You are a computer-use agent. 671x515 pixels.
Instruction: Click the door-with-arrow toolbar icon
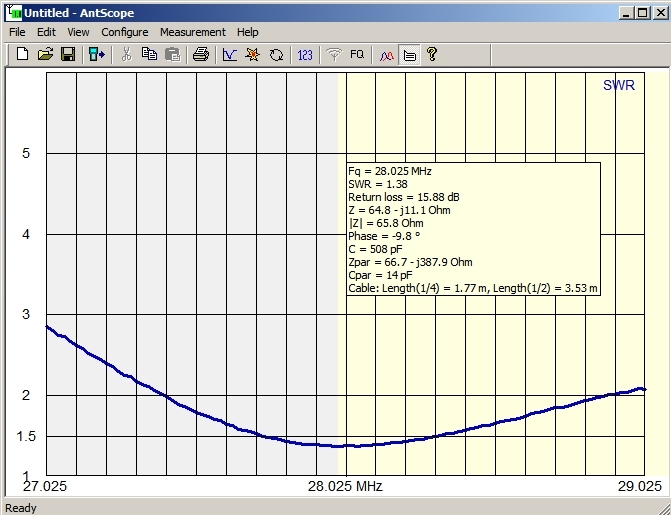(96, 55)
